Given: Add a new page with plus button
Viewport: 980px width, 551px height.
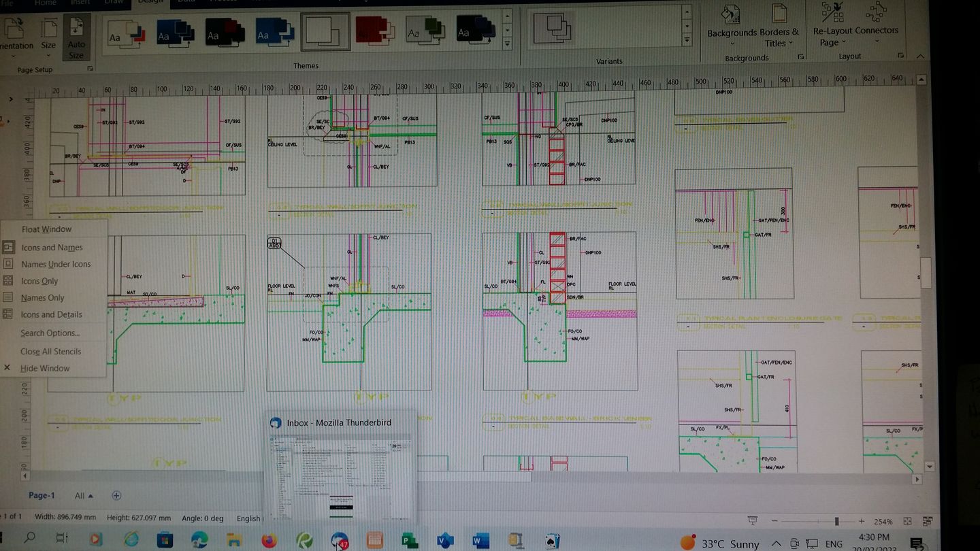Looking at the screenshot, I should point(116,495).
